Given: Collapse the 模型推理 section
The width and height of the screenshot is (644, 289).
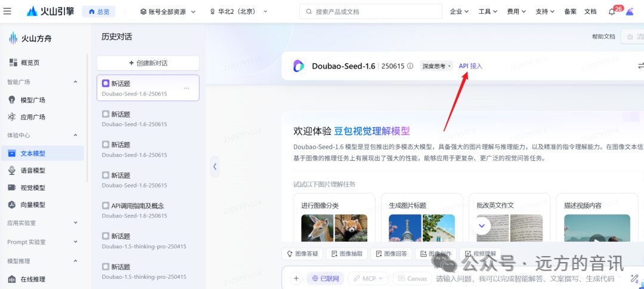Looking at the screenshot, I should point(76,260).
